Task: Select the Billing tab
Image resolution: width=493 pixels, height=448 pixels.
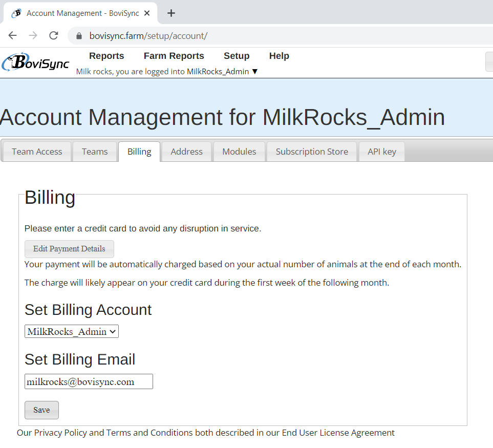Action: (x=139, y=152)
